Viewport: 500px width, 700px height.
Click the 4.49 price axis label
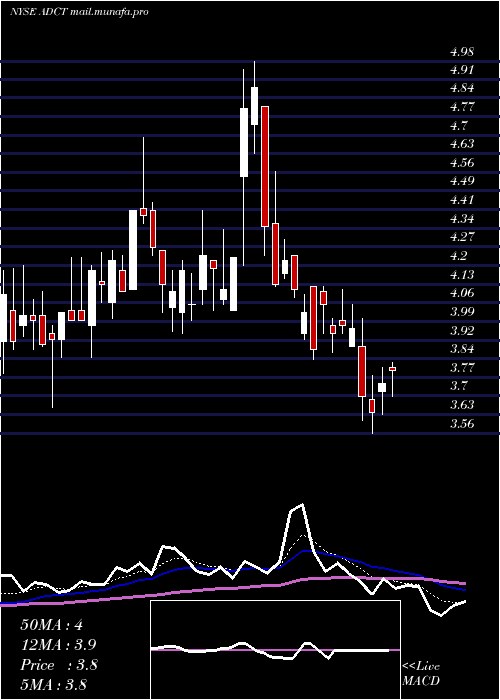[462, 181]
